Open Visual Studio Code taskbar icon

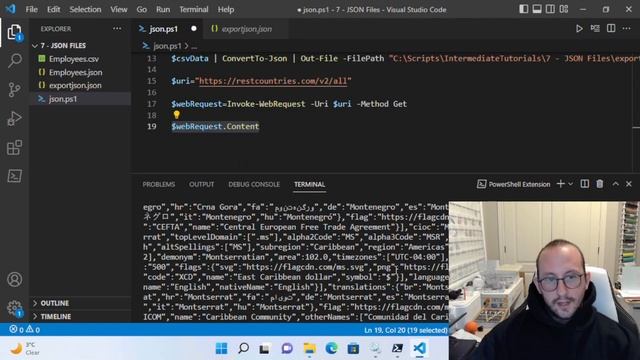pyautogui.click(x=419, y=349)
